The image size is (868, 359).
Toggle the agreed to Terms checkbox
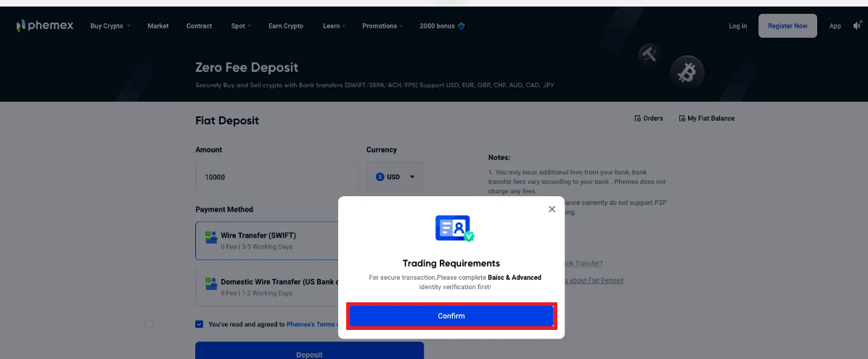point(200,324)
